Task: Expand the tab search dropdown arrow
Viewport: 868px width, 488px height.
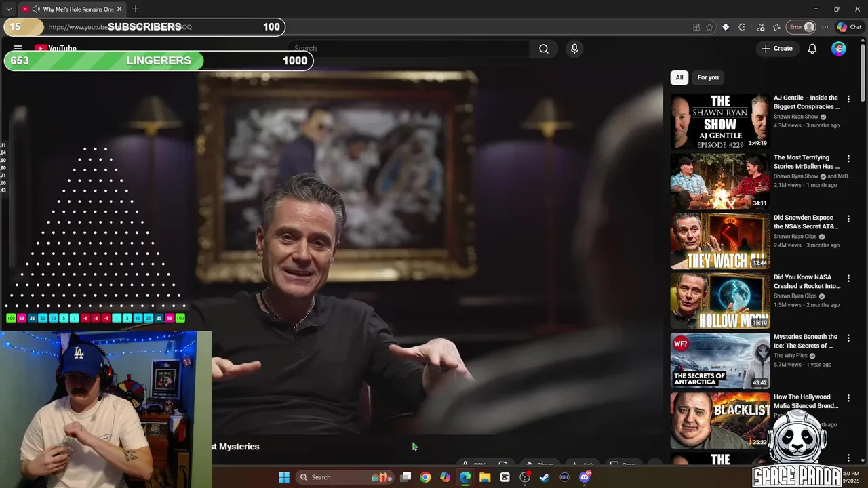Action: (9, 9)
